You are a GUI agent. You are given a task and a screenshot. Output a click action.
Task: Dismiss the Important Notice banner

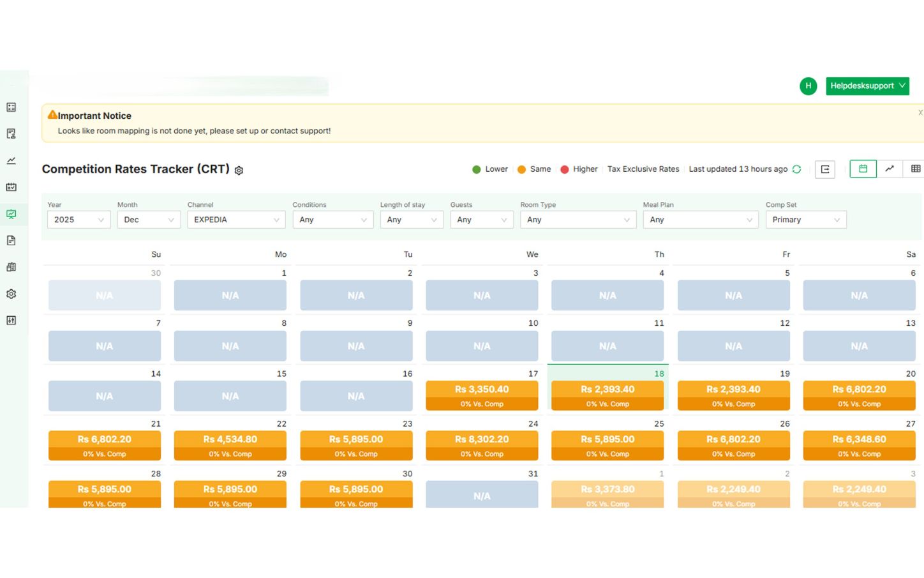coord(920,113)
